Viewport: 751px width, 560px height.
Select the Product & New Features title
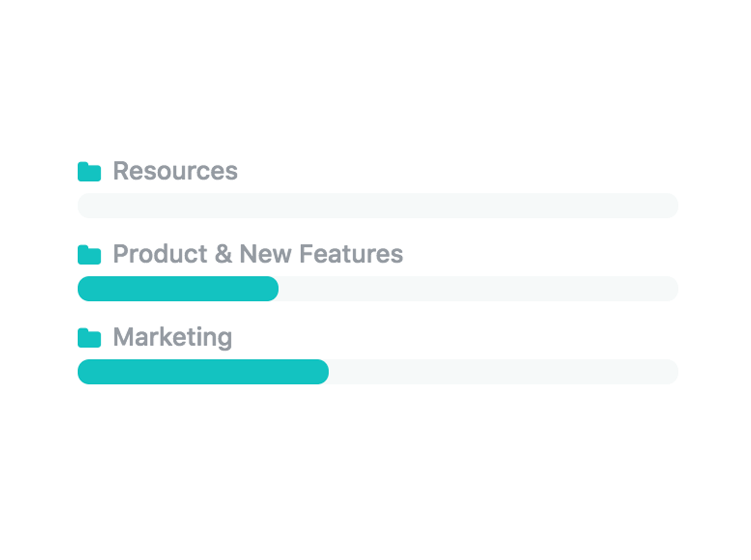click(x=258, y=254)
